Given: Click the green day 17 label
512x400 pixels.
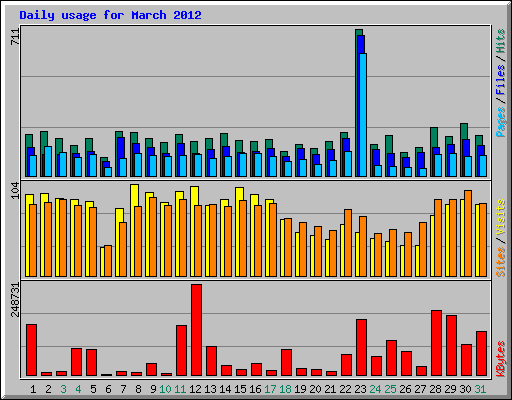Looking at the screenshot, I should click(x=270, y=389).
